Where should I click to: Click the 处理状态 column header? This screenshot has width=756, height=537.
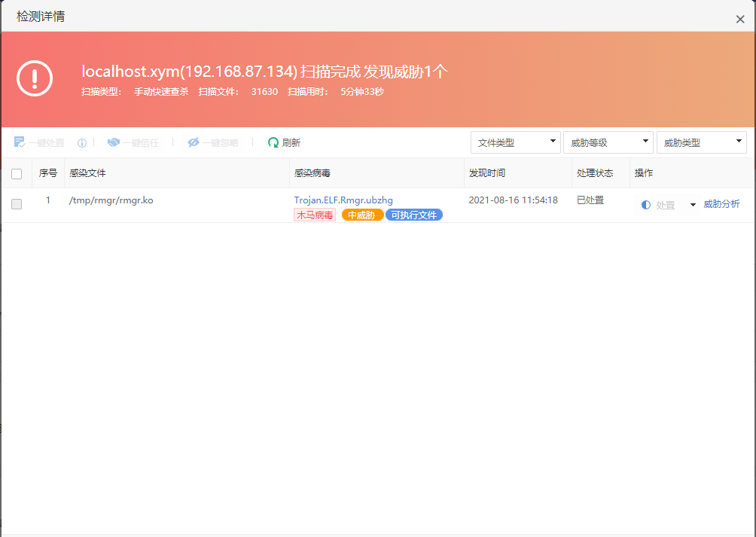(595, 173)
